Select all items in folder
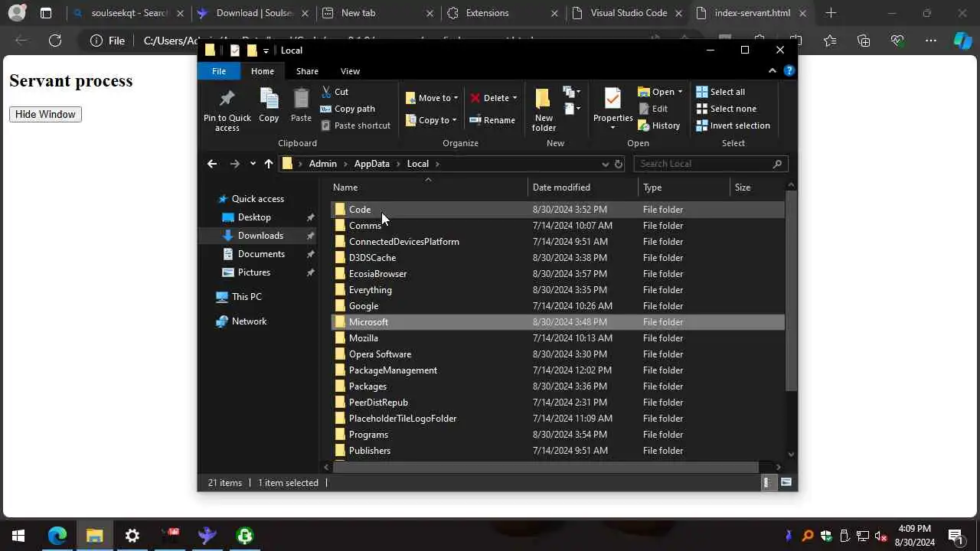 point(720,92)
